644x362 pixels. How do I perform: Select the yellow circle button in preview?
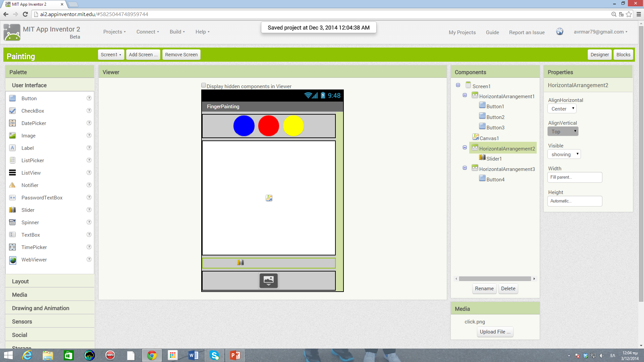point(293,126)
